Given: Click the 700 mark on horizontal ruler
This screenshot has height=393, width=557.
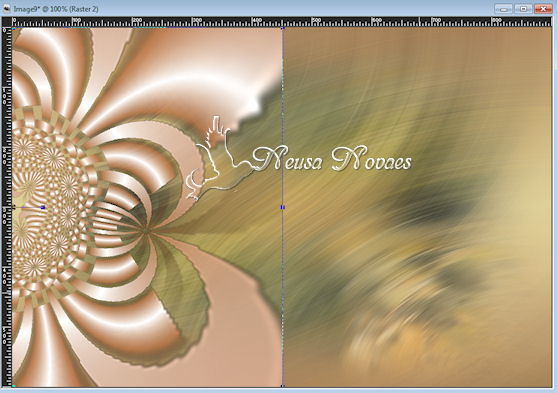Looking at the screenshot, I should [436, 20].
